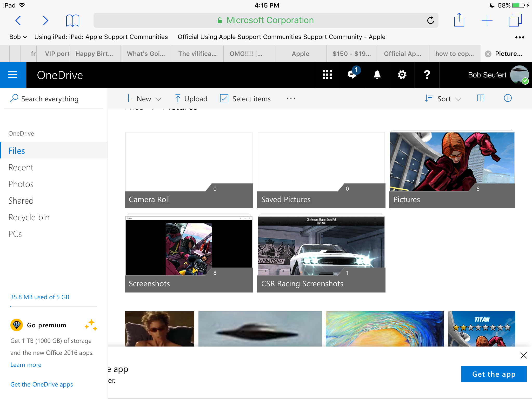Switch view using the grid layout icon
This screenshot has width=532, height=399.
click(481, 98)
